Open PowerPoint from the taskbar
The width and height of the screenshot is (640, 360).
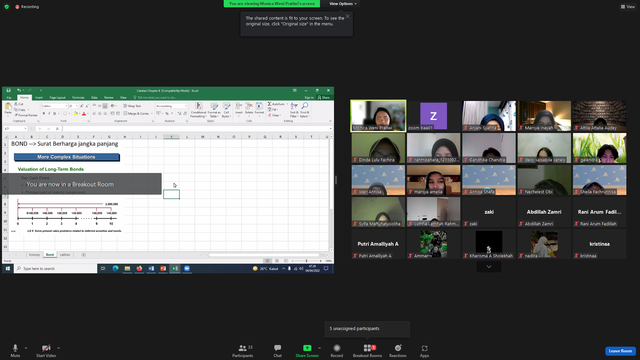(163, 269)
